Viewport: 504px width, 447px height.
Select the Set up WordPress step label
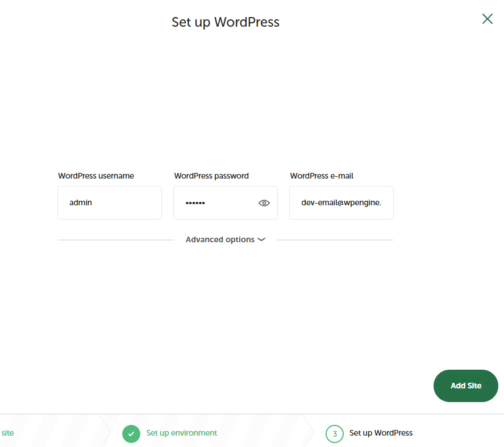[381, 433]
